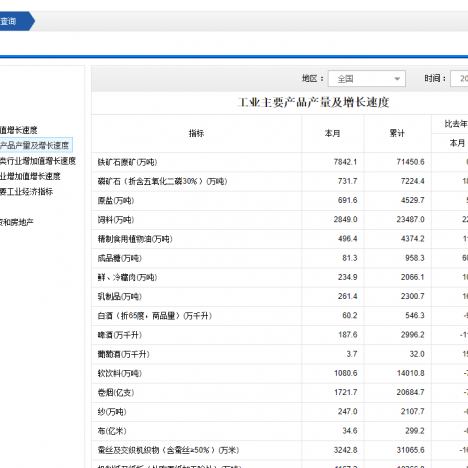
Task: Click cumulative value 23487.0
Action: click(x=410, y=220)
